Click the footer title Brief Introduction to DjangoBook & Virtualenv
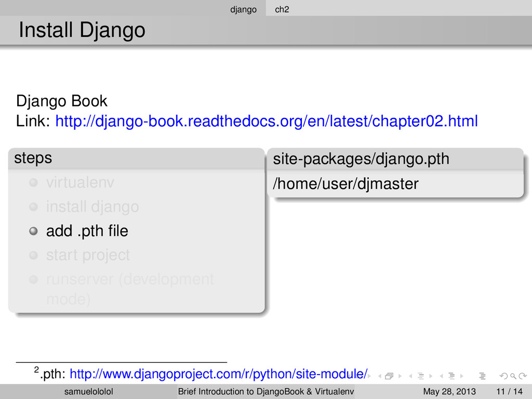The image size is (532, 399). pos(266,392)
